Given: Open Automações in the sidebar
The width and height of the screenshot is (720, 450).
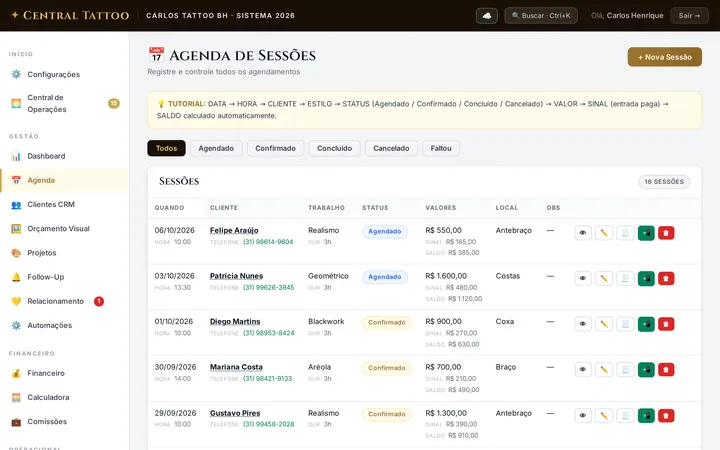Looking at the screenshot, I should point(64,326).
